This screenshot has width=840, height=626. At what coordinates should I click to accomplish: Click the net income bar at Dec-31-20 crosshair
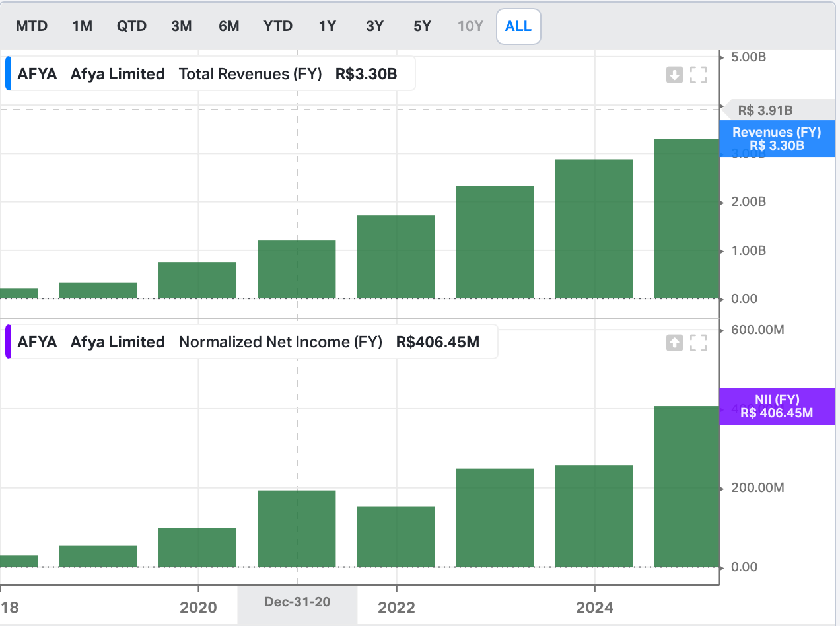tap(297, 528)
